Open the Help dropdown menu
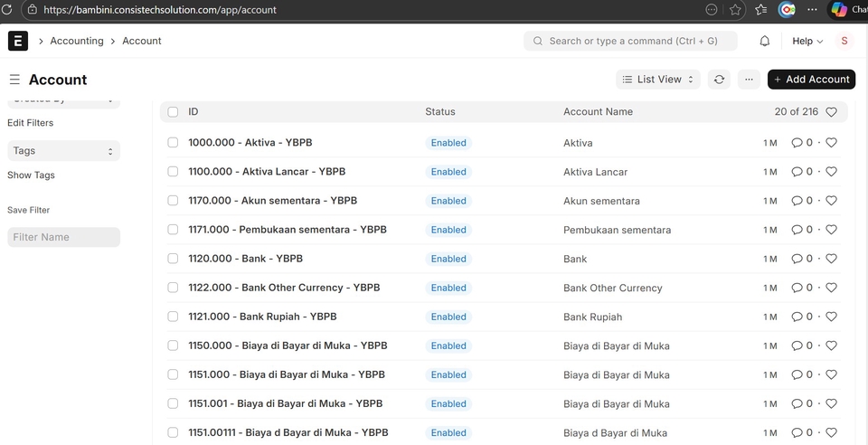Viewport: 868px width, 445px height. coord(807,41)
